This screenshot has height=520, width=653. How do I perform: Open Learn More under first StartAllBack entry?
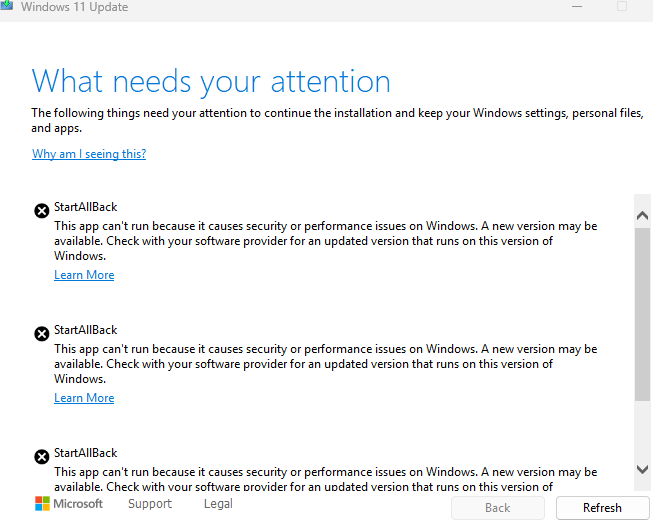(x=84, y=275)
